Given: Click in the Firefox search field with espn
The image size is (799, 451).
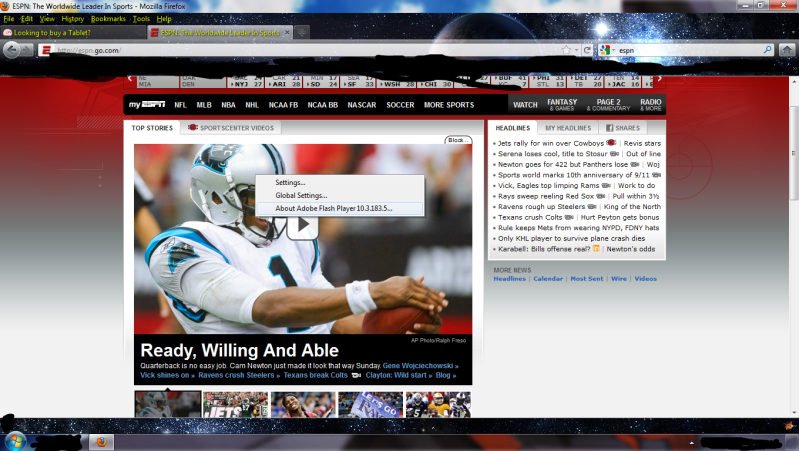Looking at the screenshot, I should click(x=688, y=50).
